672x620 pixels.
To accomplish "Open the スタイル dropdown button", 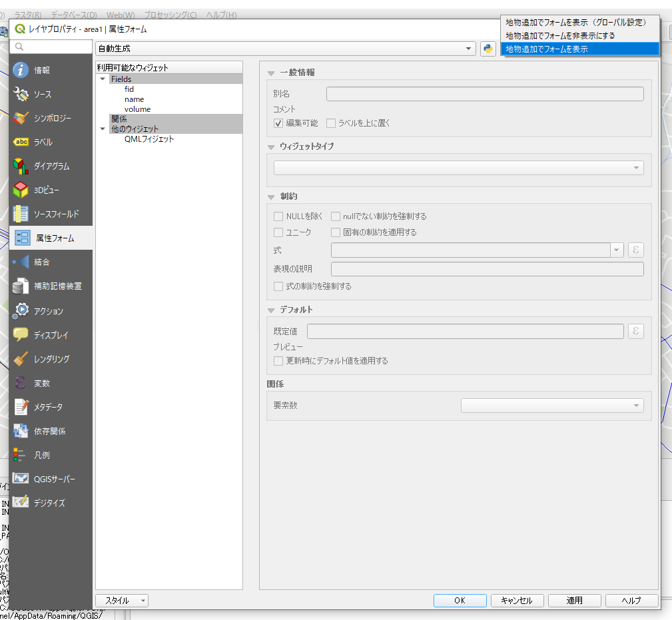I will coord(122,601).
